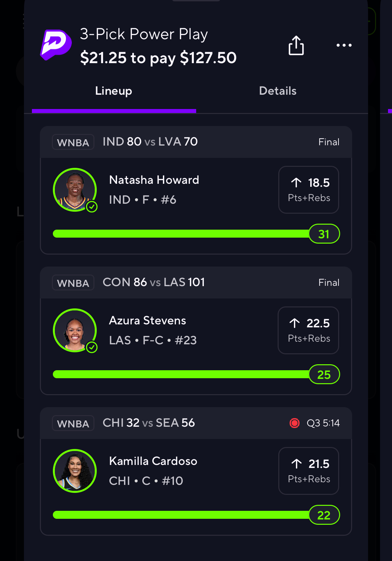392x561 pixels.
Task: Tap the up arrow on 18.5 Pts+Rebs
Action: (x=296, y=182)
